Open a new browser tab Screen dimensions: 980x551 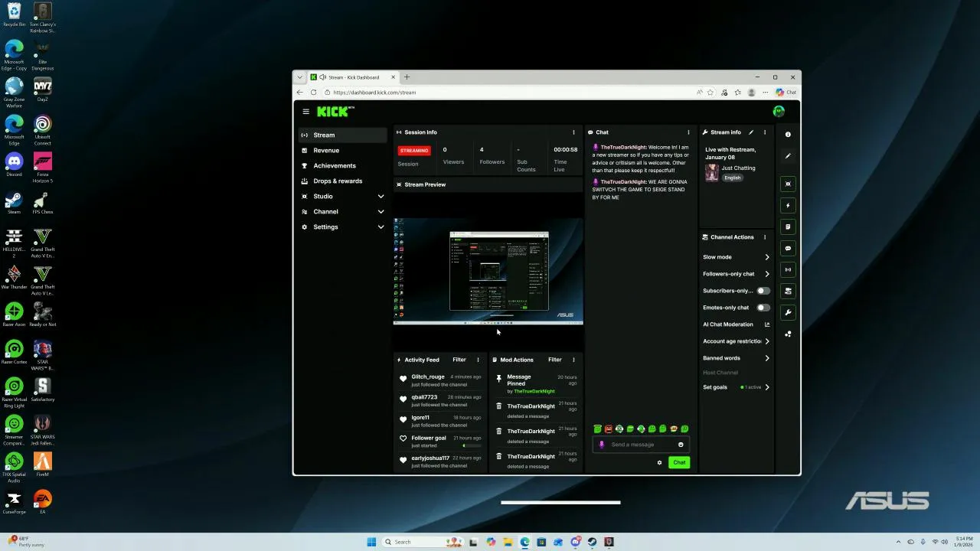point(407,77)
